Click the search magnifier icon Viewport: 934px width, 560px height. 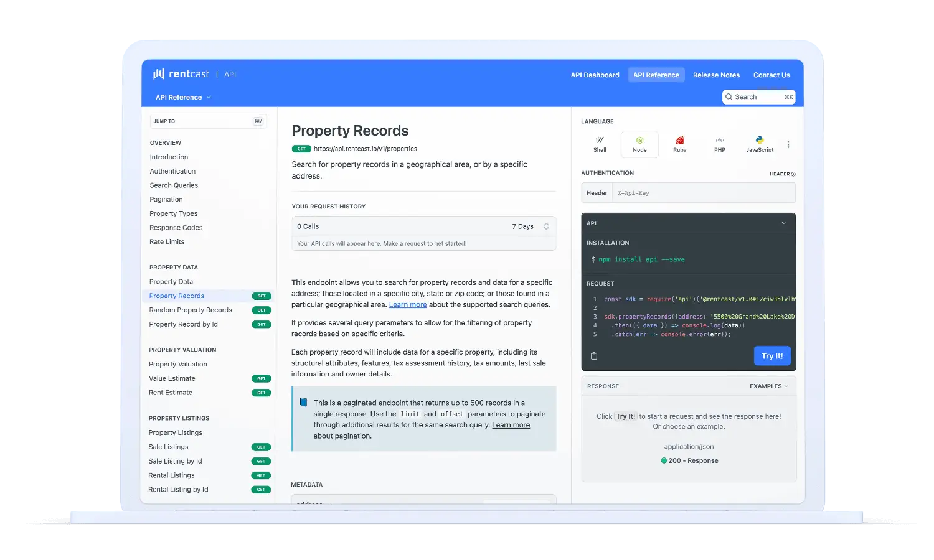click(729, 97)
